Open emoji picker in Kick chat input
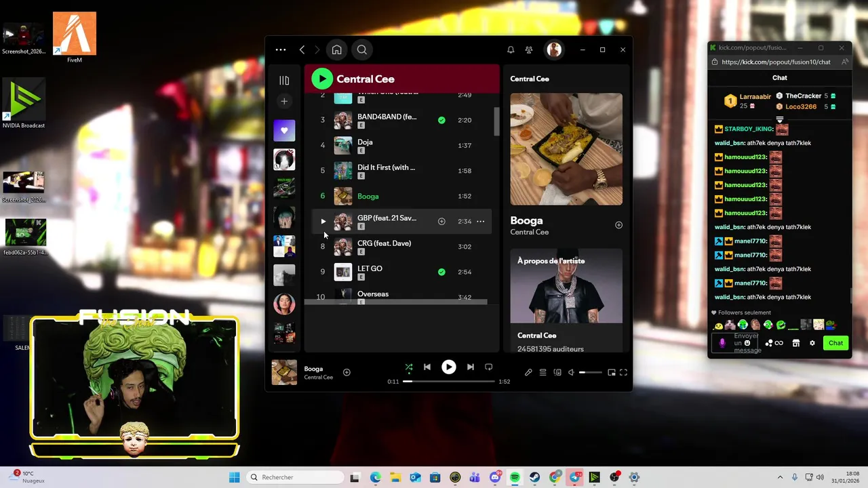 [x=747, y=343]
